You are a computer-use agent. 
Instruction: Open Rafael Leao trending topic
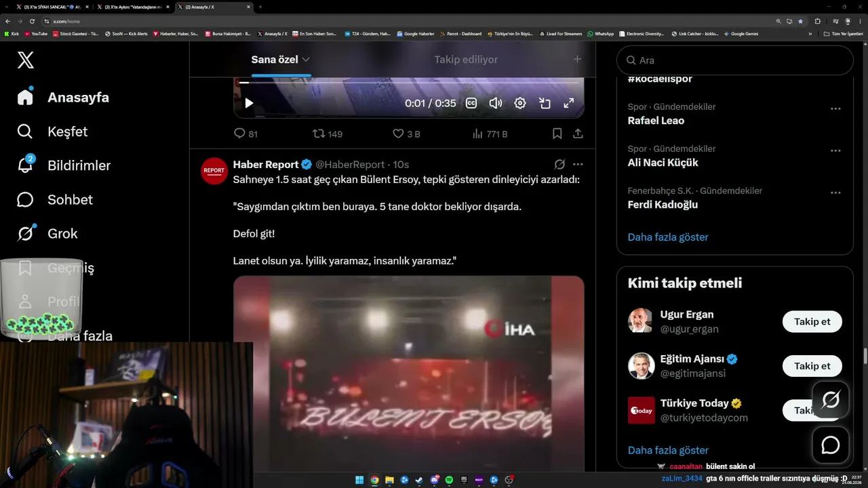656,121
